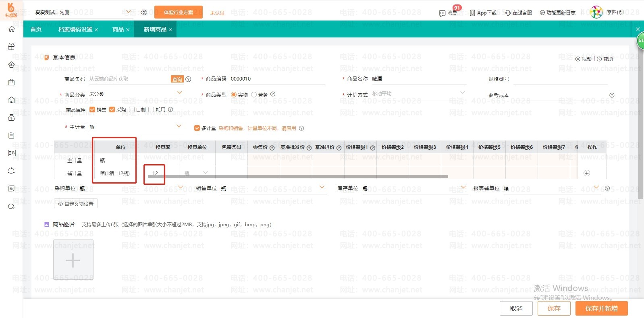The height and width of the screenshot is (318, 644).
Task: Switch to the 商品 tab
Action: pos(118,29)
